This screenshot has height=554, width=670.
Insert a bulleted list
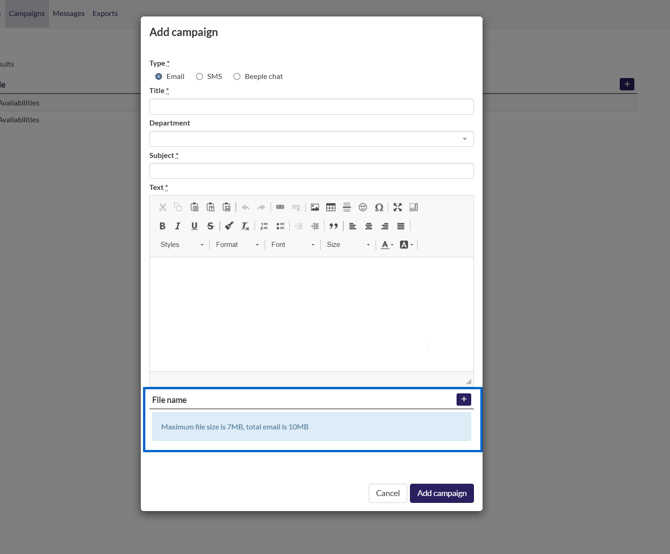pos(280,226)
